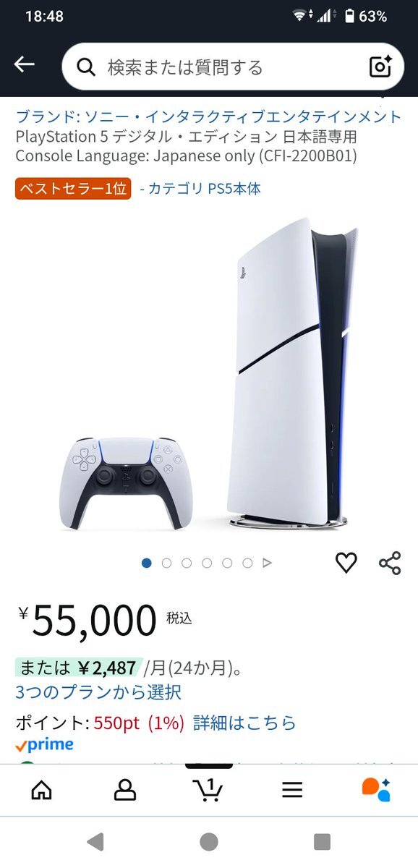418x868 pixels.
Task: Tap the PlayStation 5 product image
Action: pyautogui.click(x=209, y=375)
